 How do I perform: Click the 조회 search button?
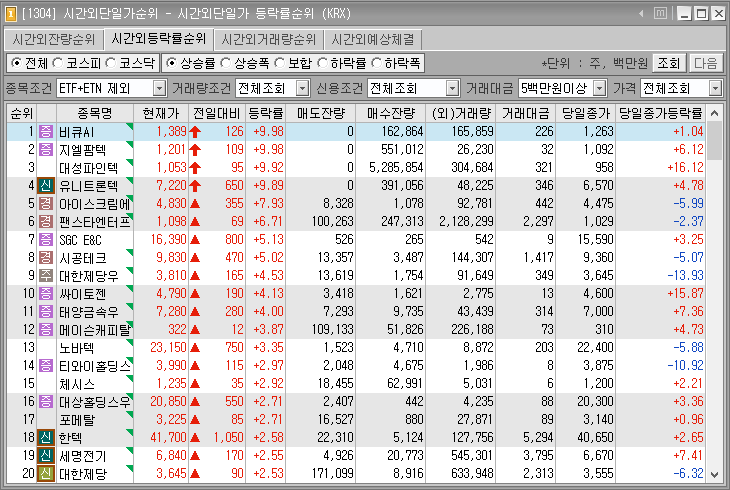coord(669,63)
